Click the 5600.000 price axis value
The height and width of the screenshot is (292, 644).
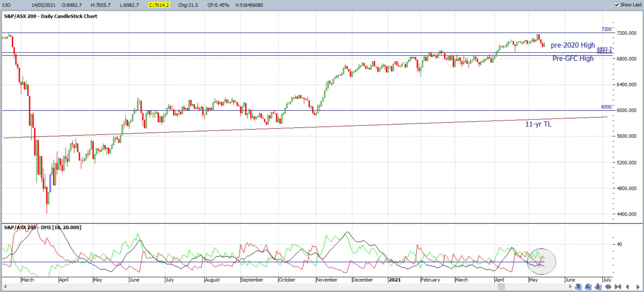[626, 136]
